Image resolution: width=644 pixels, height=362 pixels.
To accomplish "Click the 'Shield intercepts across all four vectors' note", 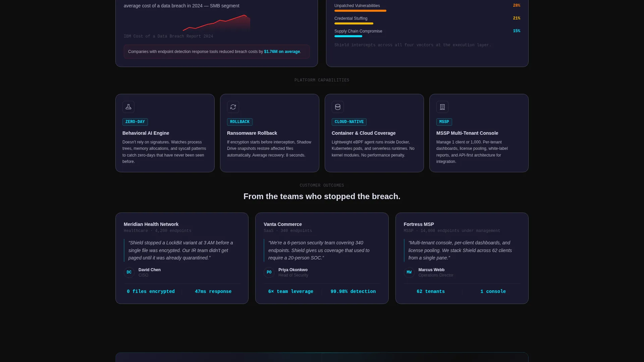I will tap(413, 45).
